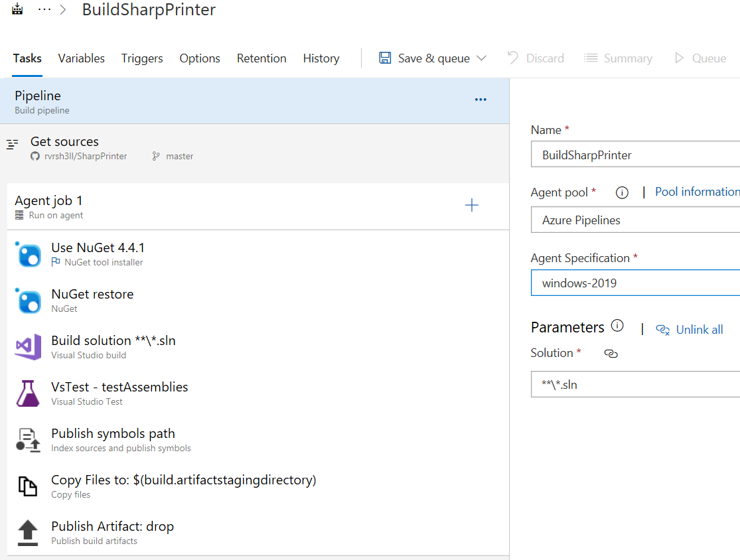
Task: Switch to the Variables tab
Action: point(81,58)
